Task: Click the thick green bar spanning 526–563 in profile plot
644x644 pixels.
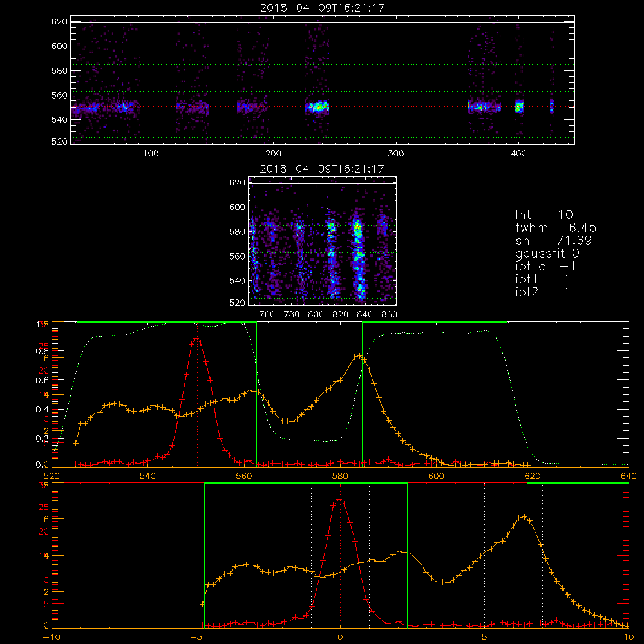Action: [167, 323]
